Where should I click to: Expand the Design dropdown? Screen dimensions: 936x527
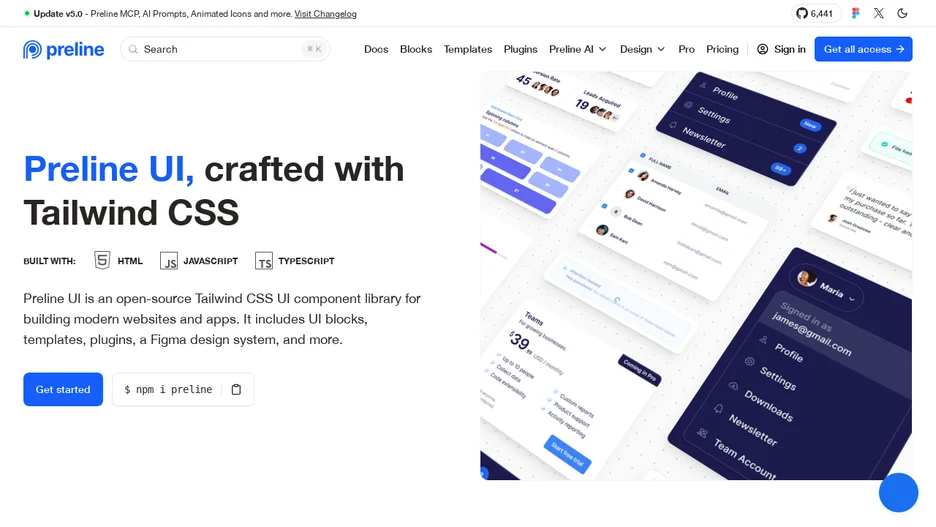(x=642, y=49)
